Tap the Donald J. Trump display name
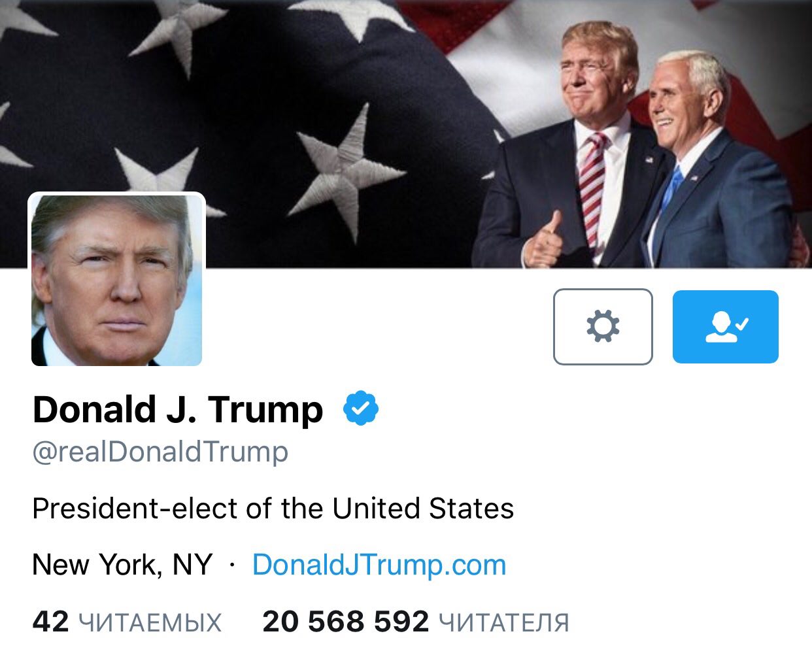This screenshot has width=812, height=655. [178, 410]
